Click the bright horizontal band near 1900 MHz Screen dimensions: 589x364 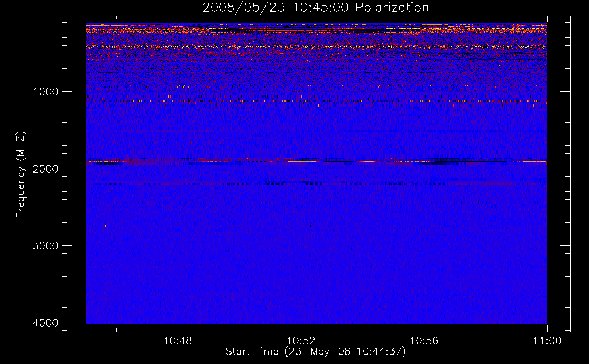[x=316, y=161]
